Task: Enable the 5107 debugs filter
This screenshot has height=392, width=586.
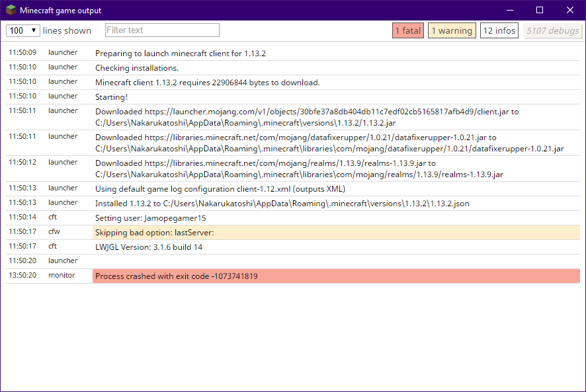Action: click(x=553, y=30)
